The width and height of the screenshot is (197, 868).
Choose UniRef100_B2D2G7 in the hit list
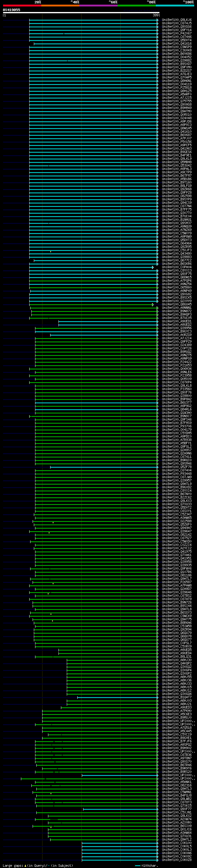[177, 71]
